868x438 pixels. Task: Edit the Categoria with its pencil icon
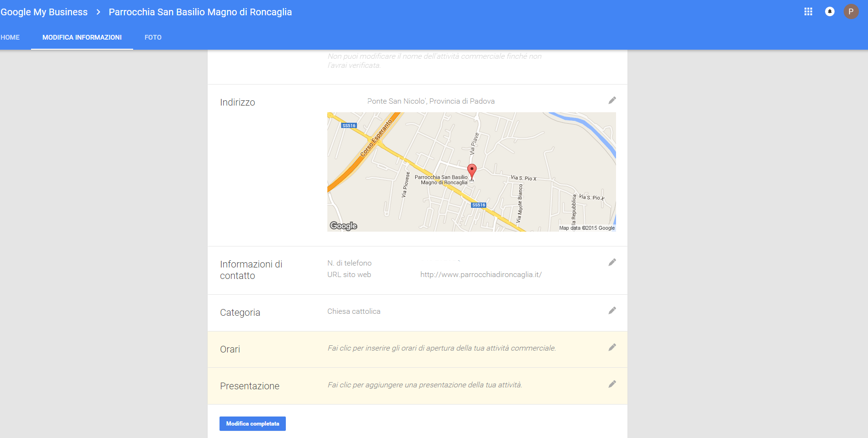coord(612,310)
